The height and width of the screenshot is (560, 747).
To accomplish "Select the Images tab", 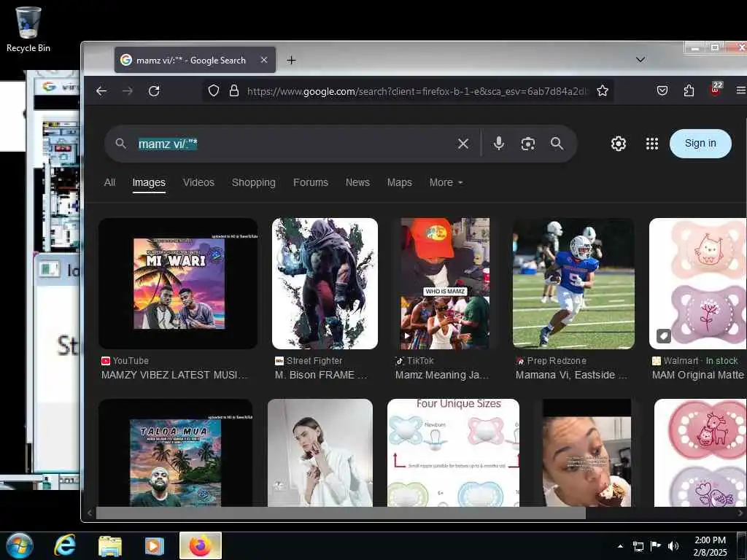I will (149, 182).
